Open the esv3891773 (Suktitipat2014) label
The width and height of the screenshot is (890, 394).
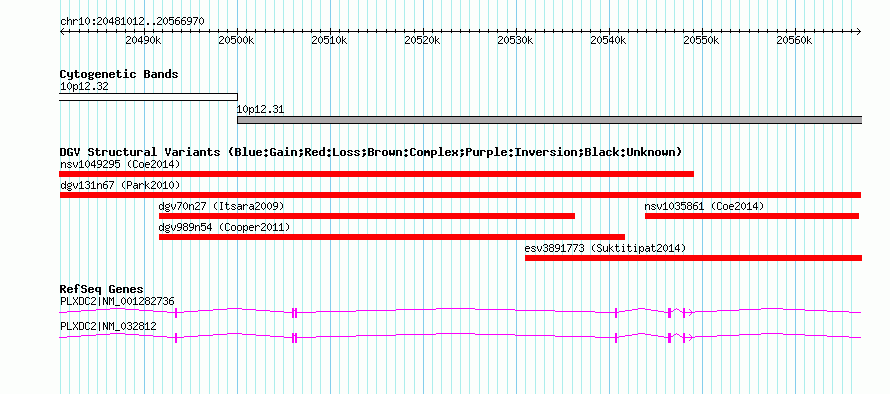[x=606, y=248]
